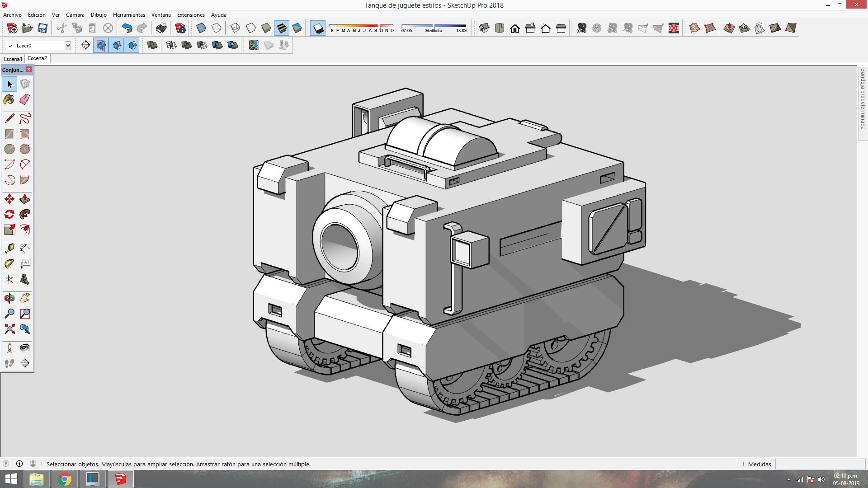Open the Herramientas menu
Screen dimensions: 868x488
129,15
